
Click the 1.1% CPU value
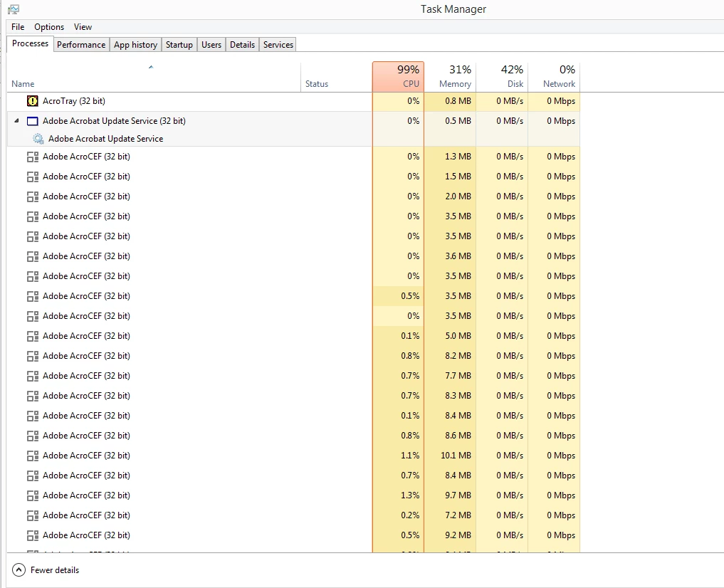pos(410,456)
